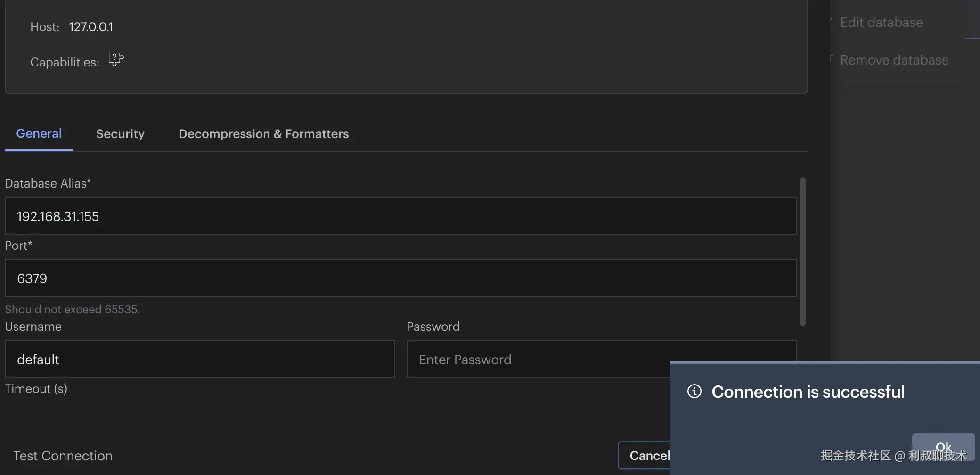Click the Database Alias label
Image resolution: width=980 pixels, height=475 pixels.
[x=48, y=183]
